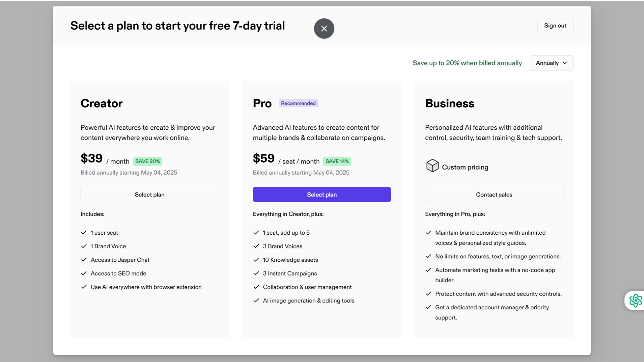Click checkmark icon beside 1 user seat
Viewport: 644px width, 362px height.
point(84,233)
